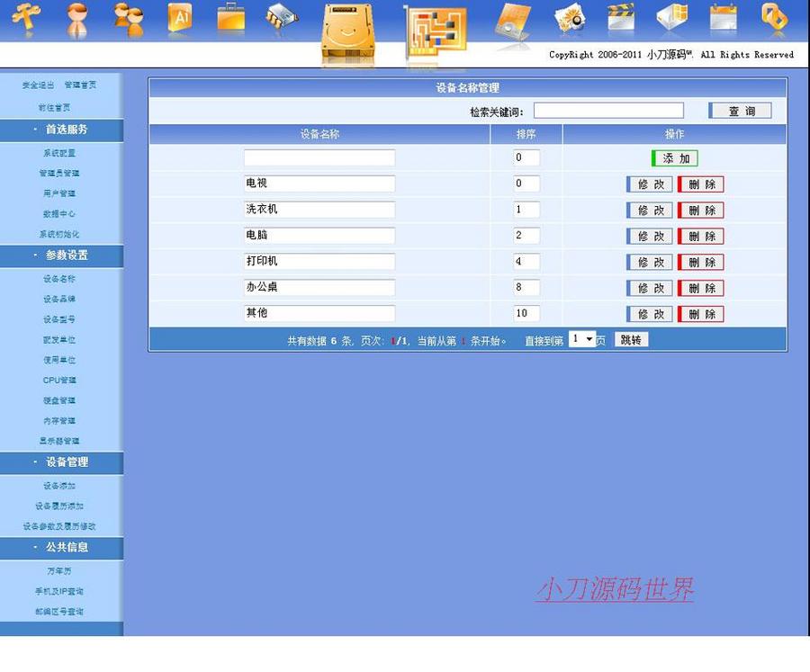Select the globe search icon in the toolbar

[567, 20]
